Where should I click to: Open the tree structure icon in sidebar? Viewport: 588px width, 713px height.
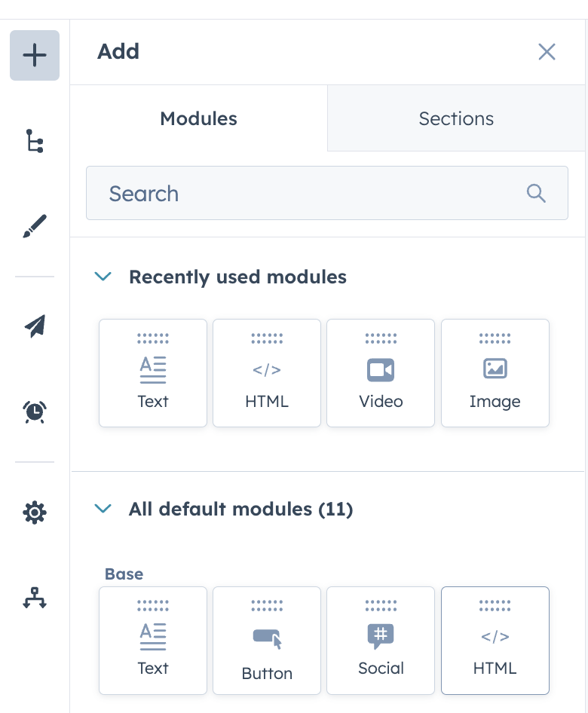point(35,141)
